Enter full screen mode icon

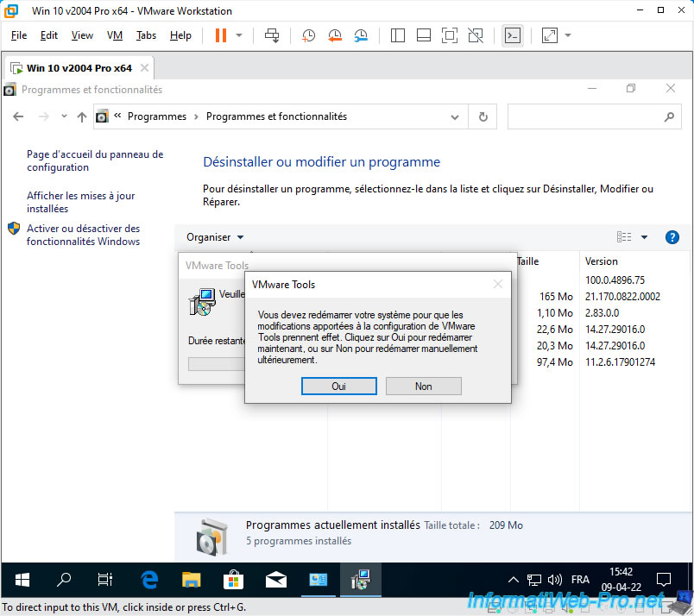(x=449, y=35)
